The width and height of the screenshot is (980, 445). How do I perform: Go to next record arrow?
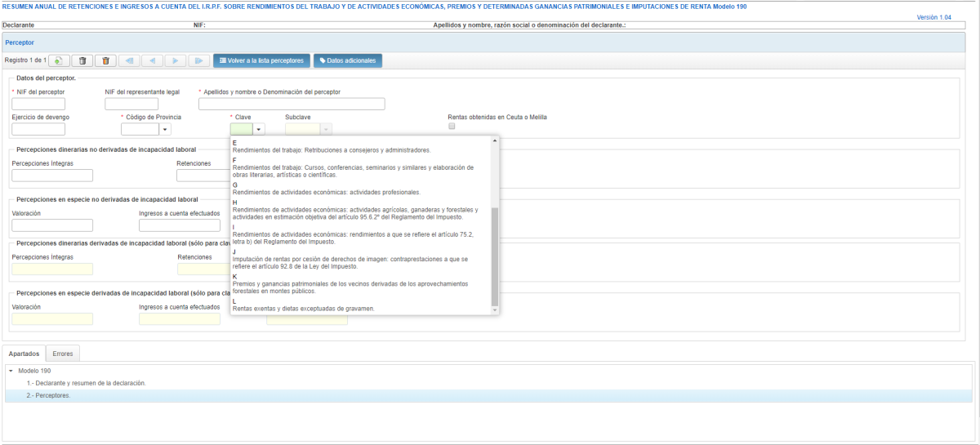coord(175,60)
